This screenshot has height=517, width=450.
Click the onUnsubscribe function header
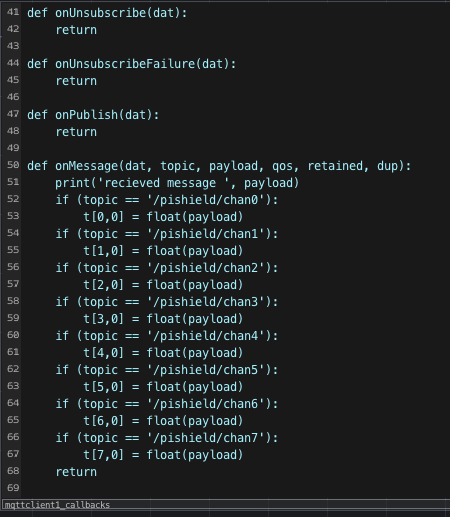pyautogui.click(x=107, y=13)
